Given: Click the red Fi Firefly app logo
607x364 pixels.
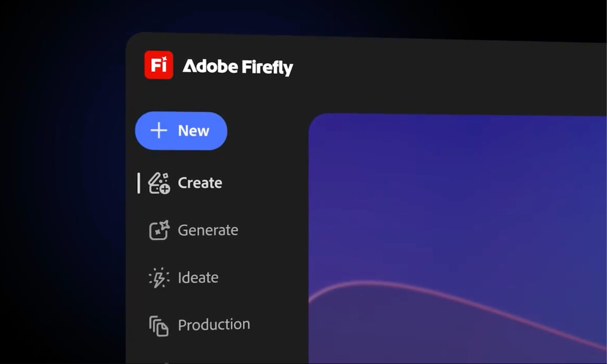Looking at the screenshot, I should coord(158,65).
